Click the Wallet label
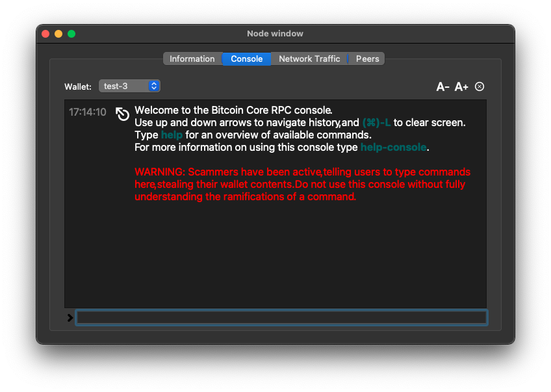Screen dimensions: 551x392 pyautogui.click(x=77, y=86)
